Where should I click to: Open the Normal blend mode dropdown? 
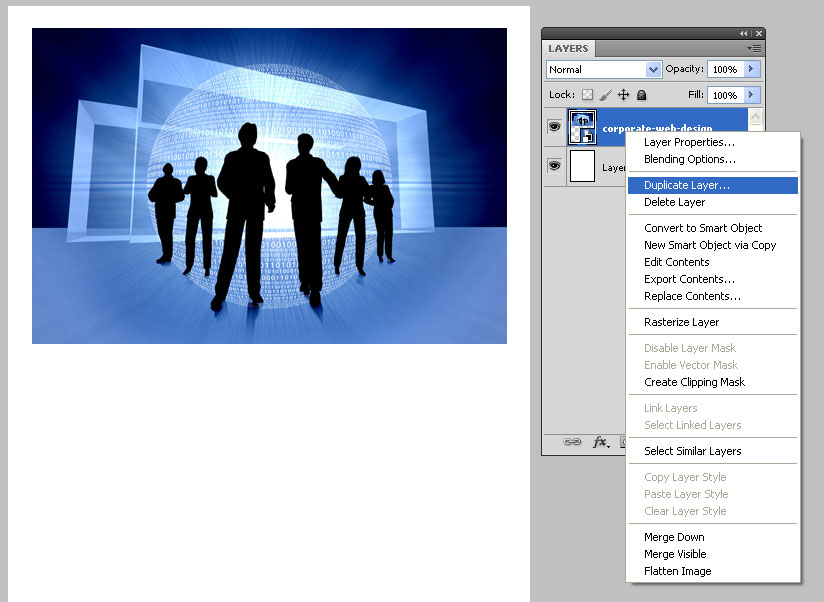point(604,69)
